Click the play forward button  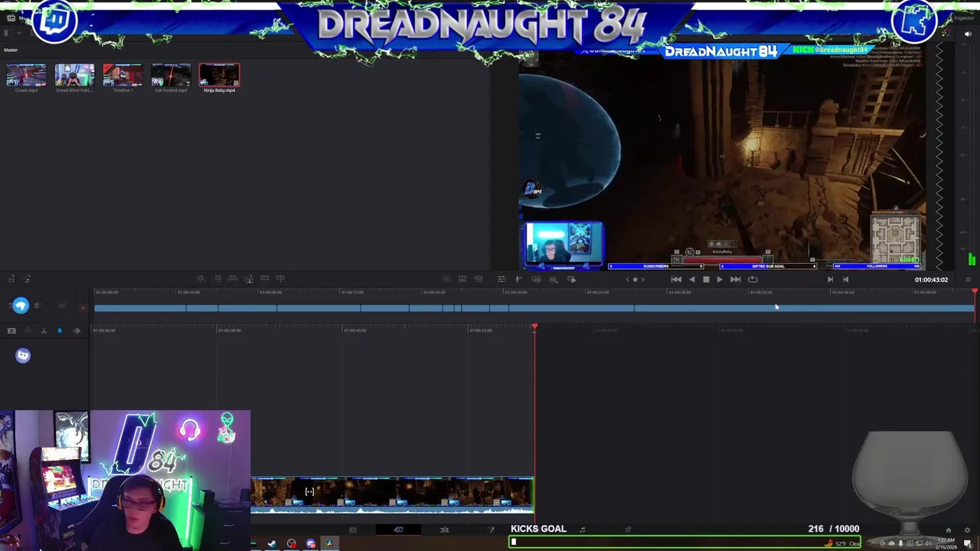pyautogui.click(x=720, y=279)
